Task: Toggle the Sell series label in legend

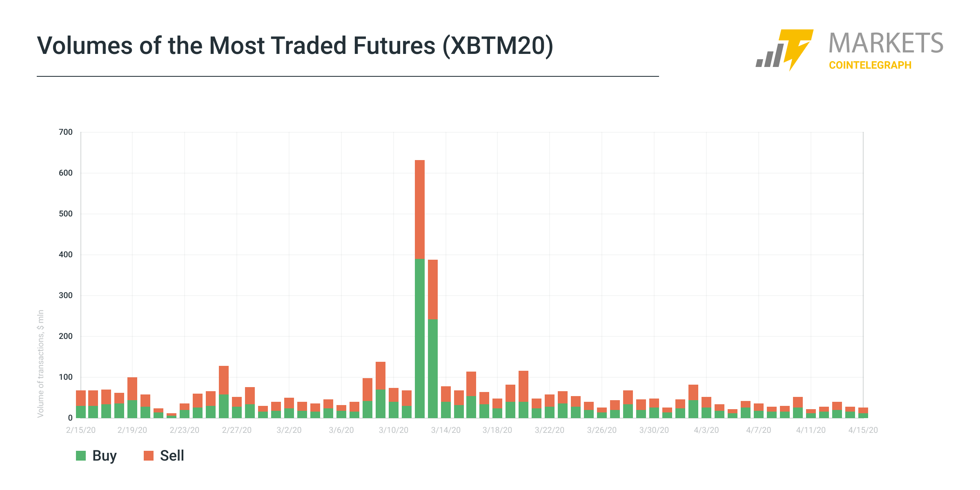Action: coord(172,456)
